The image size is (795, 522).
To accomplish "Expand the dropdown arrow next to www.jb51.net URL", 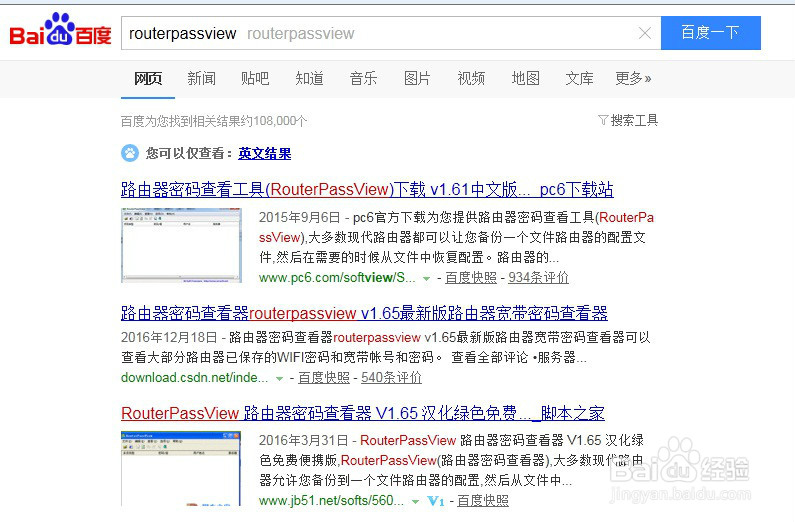I will (x=415, y=502).
